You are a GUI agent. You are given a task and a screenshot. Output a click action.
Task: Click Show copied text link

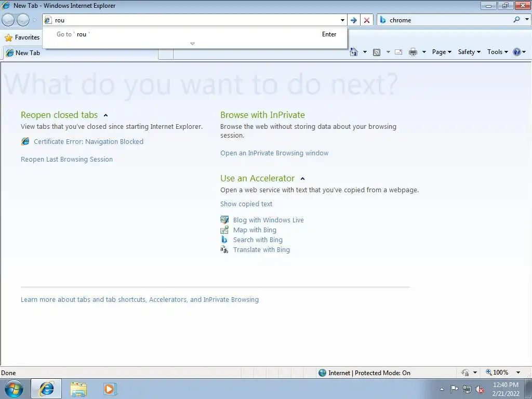pos(246,204)
